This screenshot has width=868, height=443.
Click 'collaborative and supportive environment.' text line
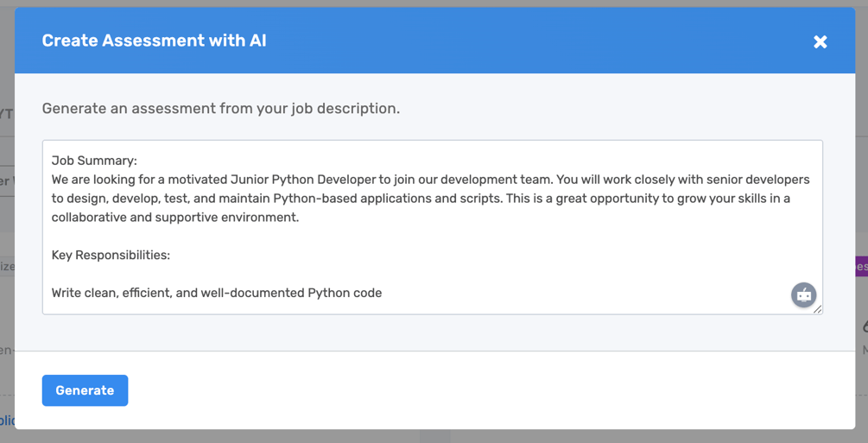coord(175,217)
